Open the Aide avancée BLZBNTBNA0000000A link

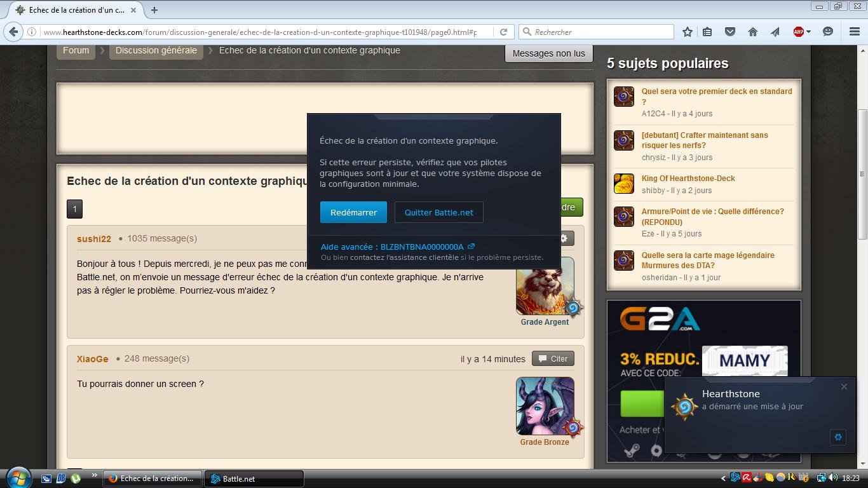[398, 247]
